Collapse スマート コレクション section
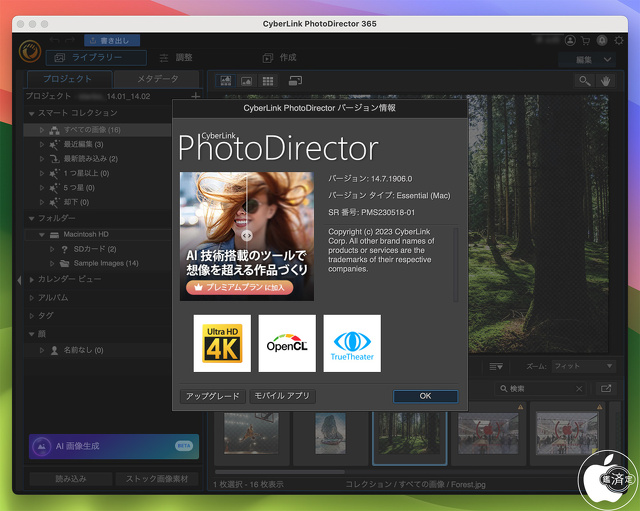Screen dimensions: 640x511 point(31,113)
